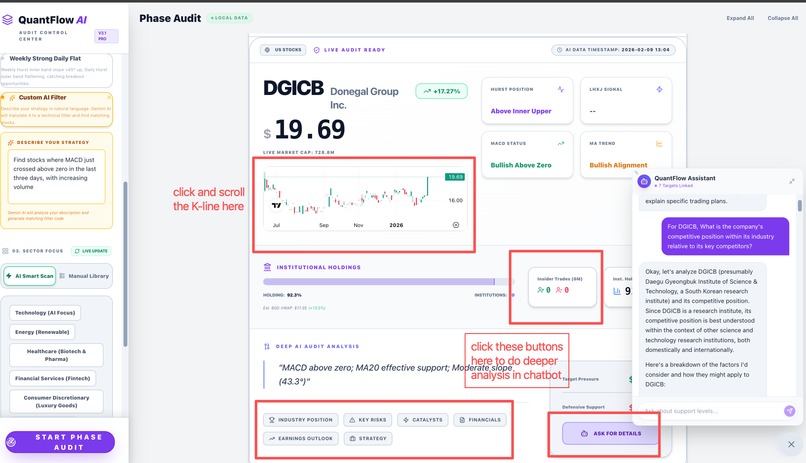Click the pulse icon in Hurst Position card
806x463 pixels.
[x=560, y=89]
